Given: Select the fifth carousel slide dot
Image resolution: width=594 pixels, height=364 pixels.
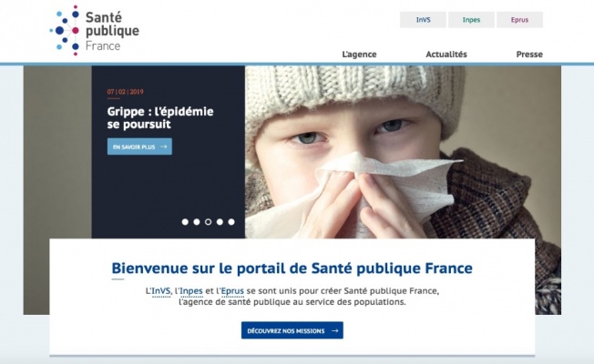Looking at the screenshot, I should (231, 222).
